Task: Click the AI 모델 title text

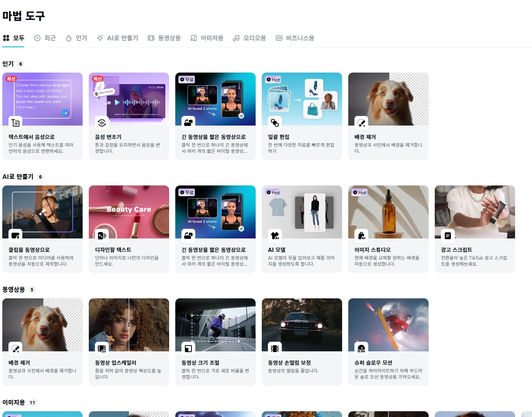Action: point(276,250)
